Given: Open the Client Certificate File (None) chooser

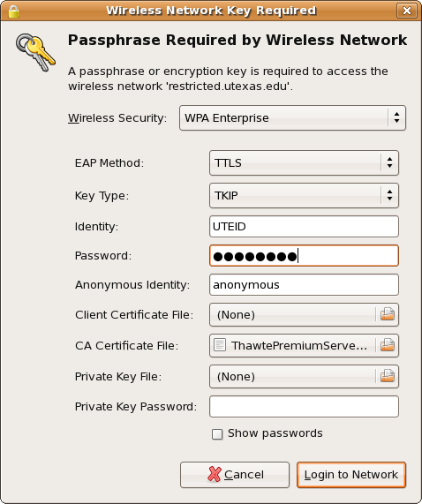Looking at the screenshot, I should coord(292,314).
